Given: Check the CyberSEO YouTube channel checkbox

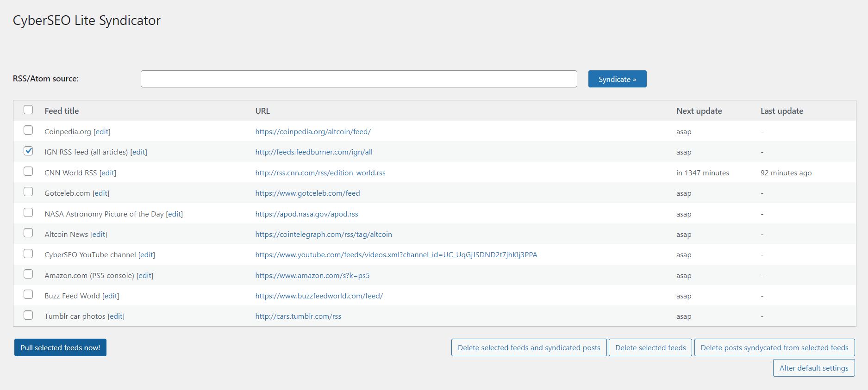Looking at the screenshot, I should tap(28, 254).
